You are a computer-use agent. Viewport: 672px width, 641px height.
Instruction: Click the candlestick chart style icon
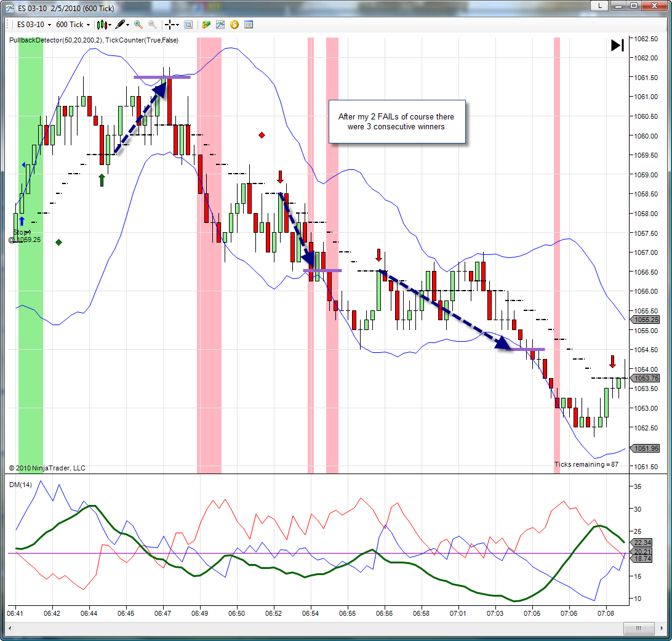coord(101,25)
